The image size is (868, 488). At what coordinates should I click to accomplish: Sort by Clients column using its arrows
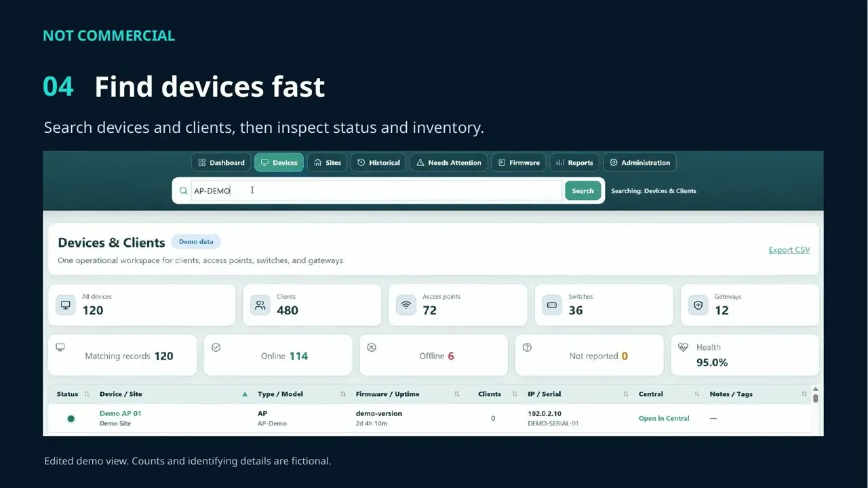[515, 394]
